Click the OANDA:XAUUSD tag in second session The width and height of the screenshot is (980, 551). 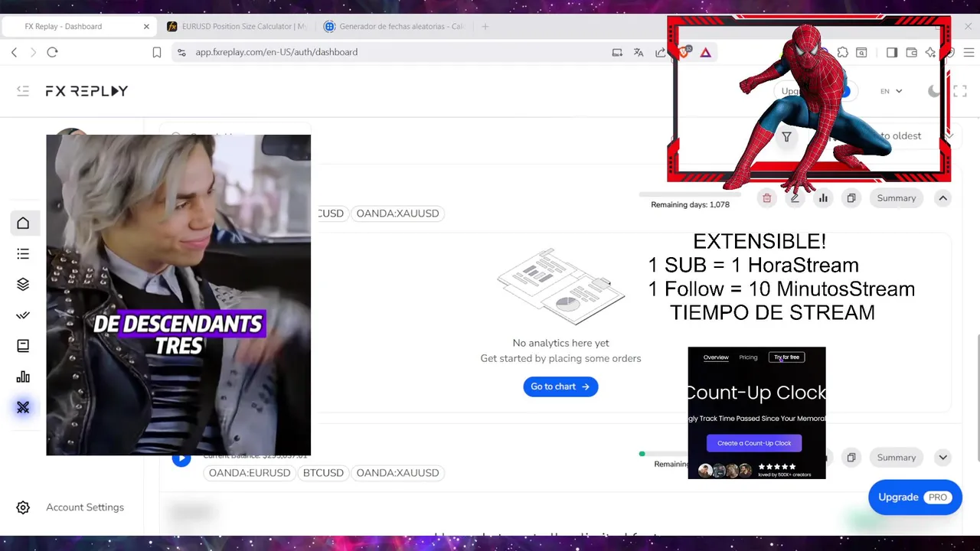coord(397,473)
